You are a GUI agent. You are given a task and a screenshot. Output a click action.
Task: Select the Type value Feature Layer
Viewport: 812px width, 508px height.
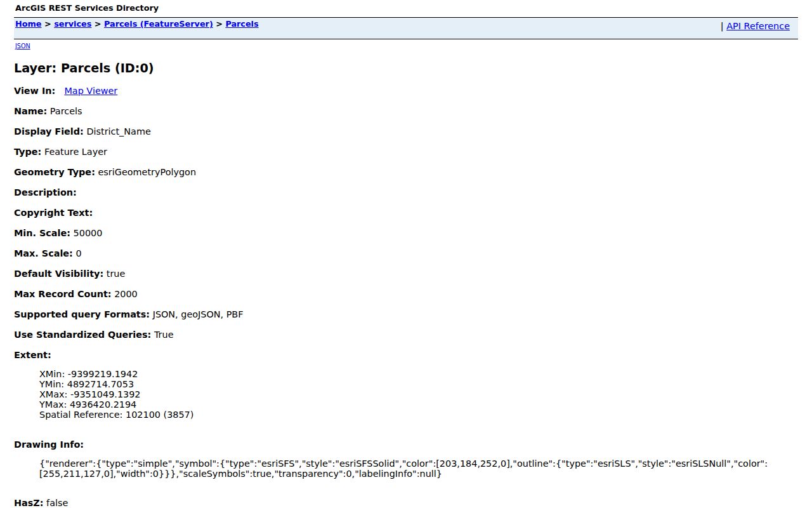point(75,152)
